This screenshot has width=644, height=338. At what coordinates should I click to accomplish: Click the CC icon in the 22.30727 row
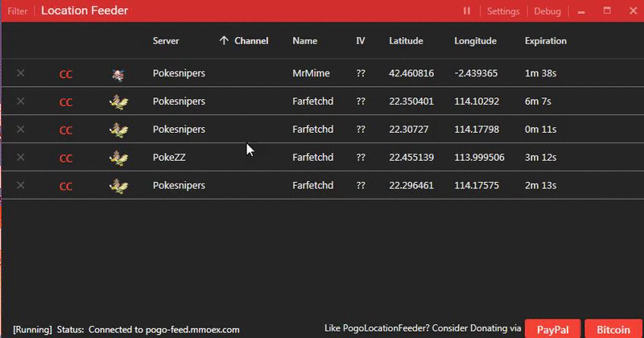(x=66, y=130)
